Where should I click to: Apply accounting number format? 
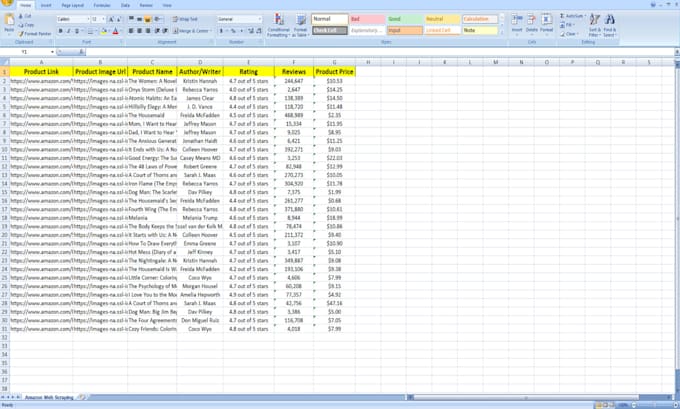pyautogui.click(x=222, y=31)
